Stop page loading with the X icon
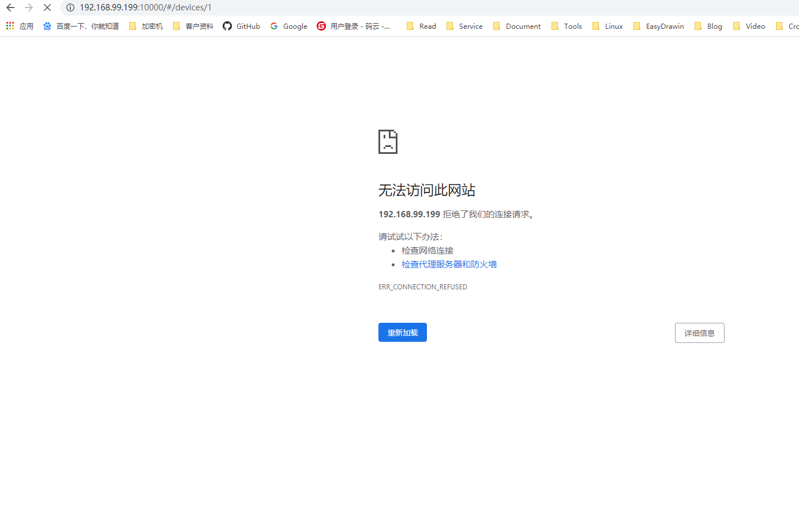Viewport: 799px width, 532px height. pos(47,7)
